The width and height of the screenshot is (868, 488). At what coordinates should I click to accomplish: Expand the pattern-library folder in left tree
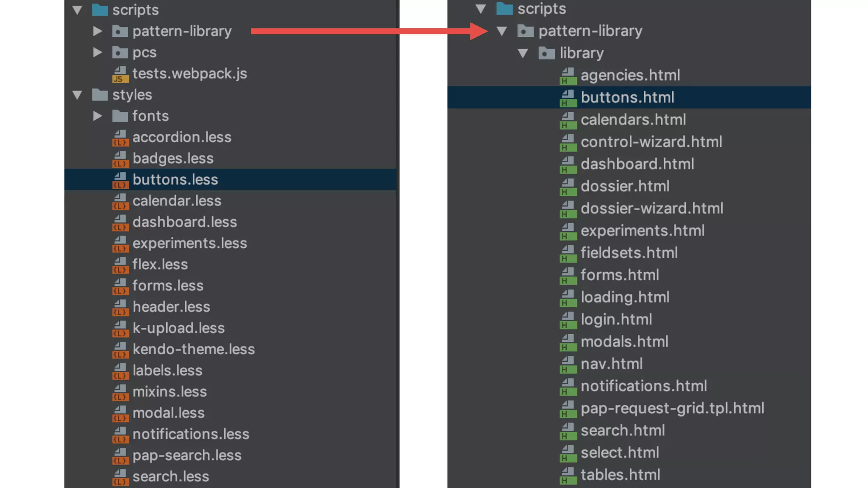(x=97, y=31)
